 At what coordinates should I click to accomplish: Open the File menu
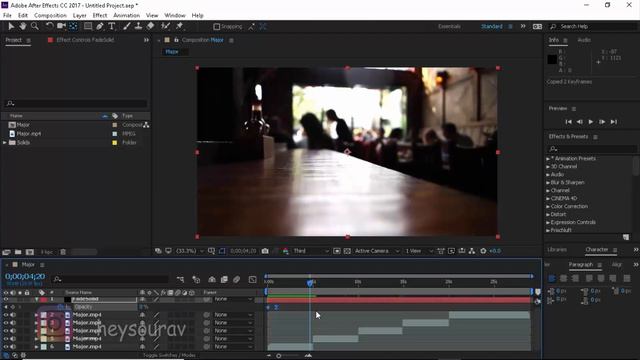[7, 16]
